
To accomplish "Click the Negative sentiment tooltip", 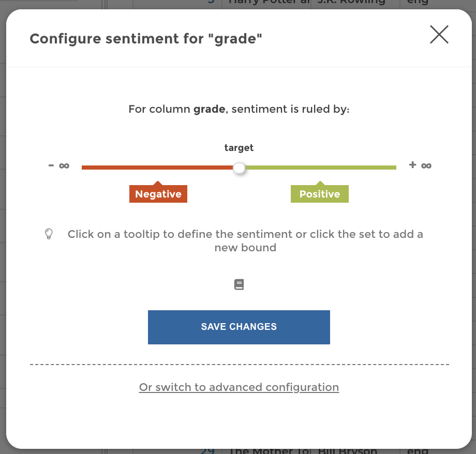I will (x=158, y=194).
